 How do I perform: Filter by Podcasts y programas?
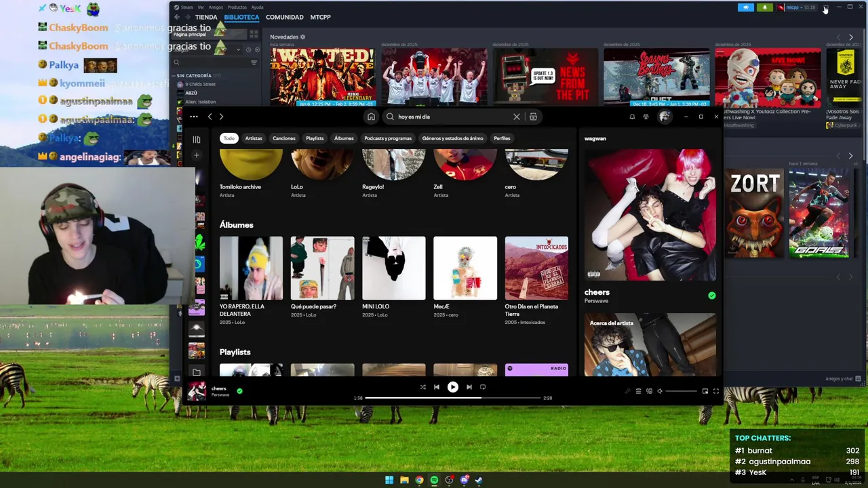click(388, 138)
